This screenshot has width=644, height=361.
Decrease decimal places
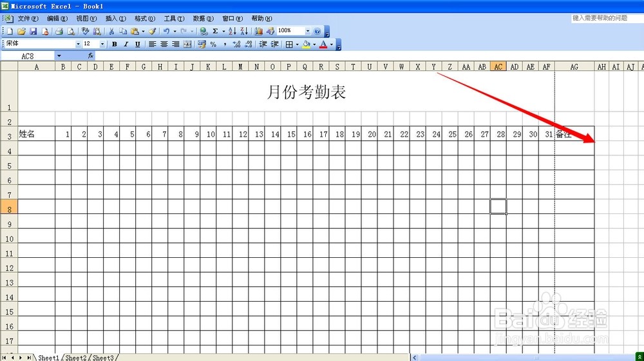tap(249, 44)
